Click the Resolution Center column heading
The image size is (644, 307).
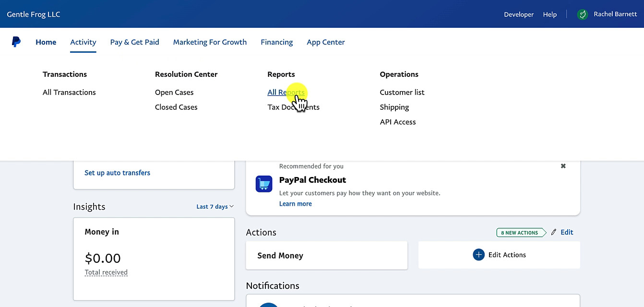186,74
